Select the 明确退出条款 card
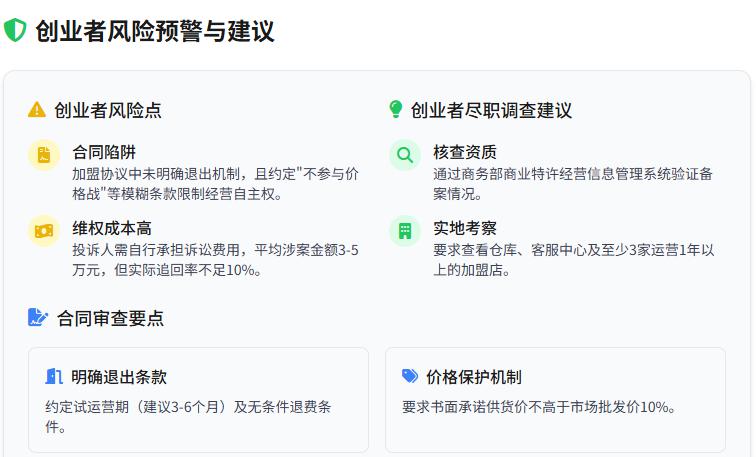Screen dimensions: 756x457 click(x=199, y=400)
